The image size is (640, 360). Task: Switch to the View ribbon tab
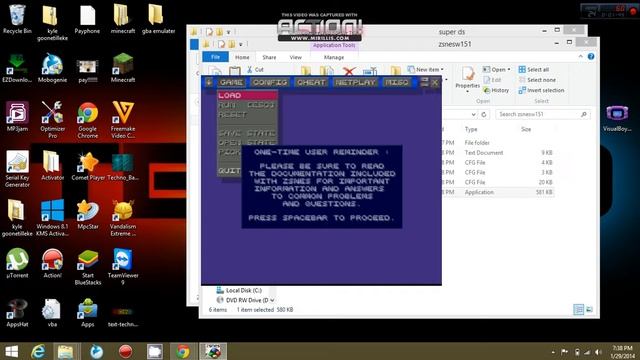[296, 58]
